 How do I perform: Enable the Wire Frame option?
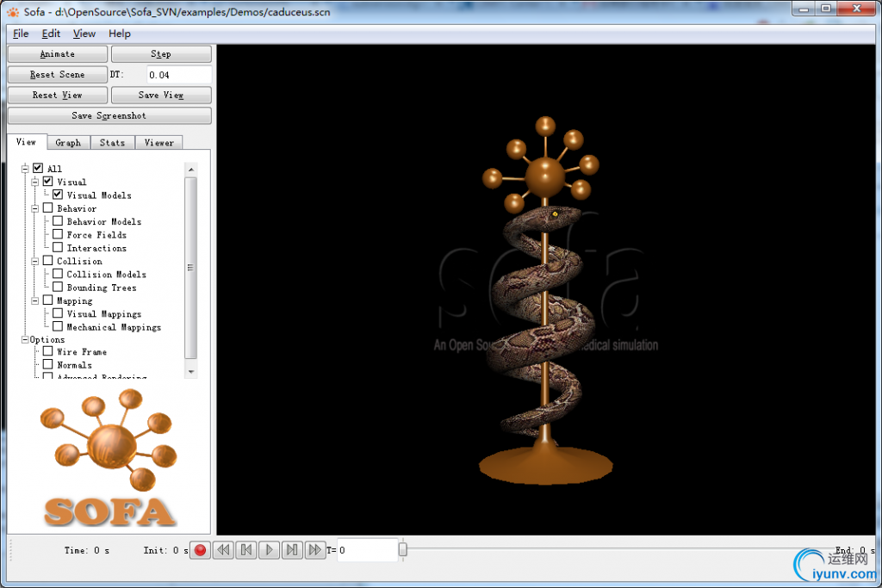[x=48, y=350]
